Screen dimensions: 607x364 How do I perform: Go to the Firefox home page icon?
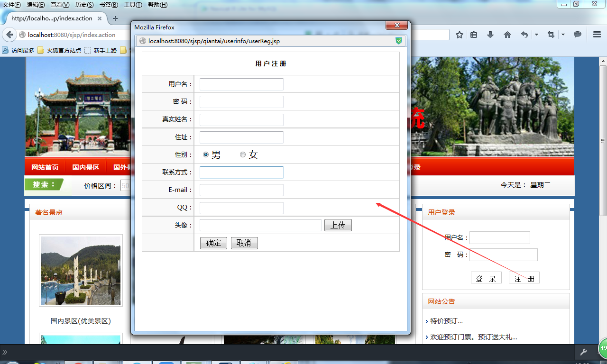pyautogui.click(x=507, y=35)
